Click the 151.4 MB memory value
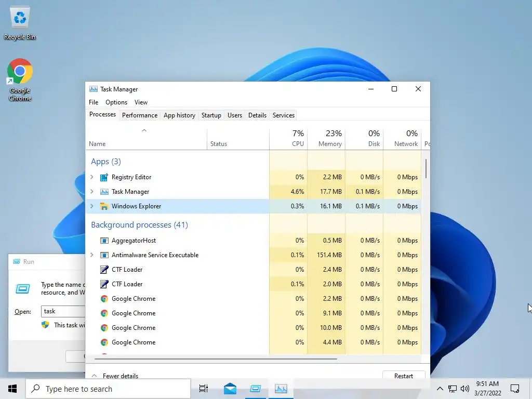532x399 pixels. pos(329,255)
